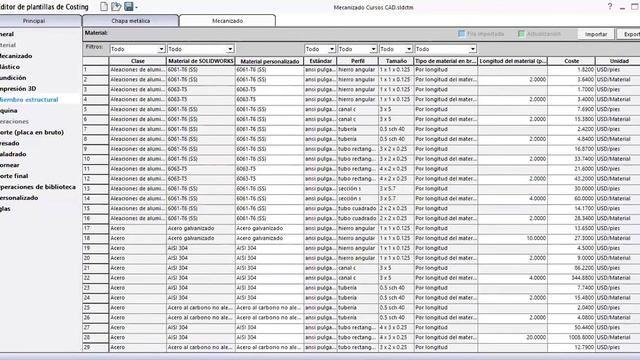Open Corte (placa en bruto) section

pyautogui.click(x=32, y=132)
